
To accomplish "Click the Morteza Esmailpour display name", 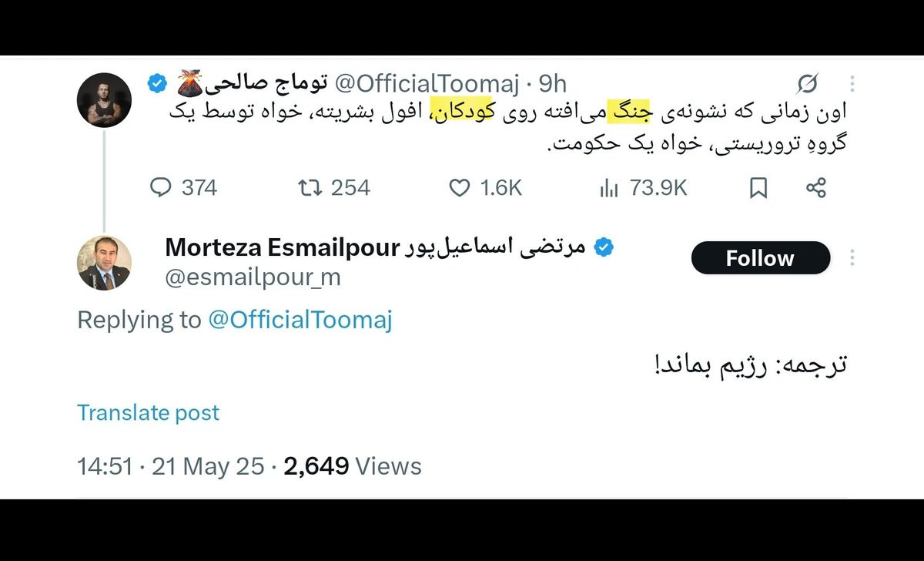I will click(375, 247).
